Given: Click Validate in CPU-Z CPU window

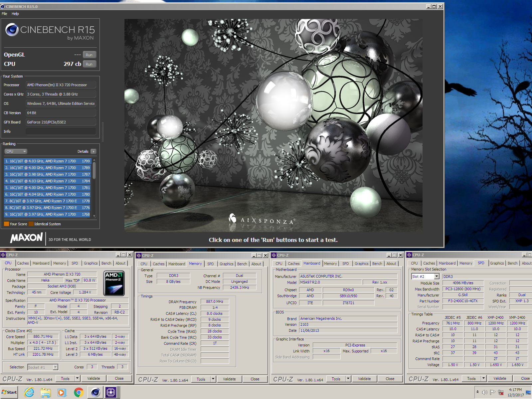Looking at the screenshot, I should point(93,378).
